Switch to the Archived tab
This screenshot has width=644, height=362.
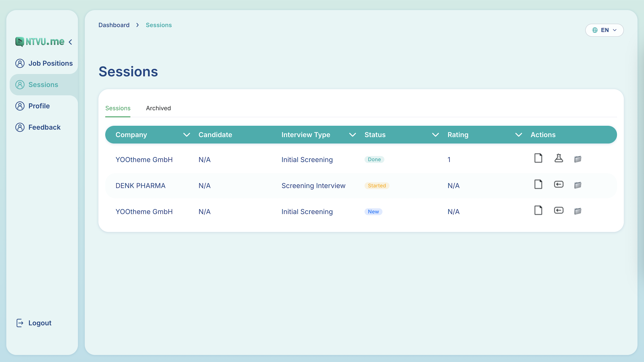158,108
